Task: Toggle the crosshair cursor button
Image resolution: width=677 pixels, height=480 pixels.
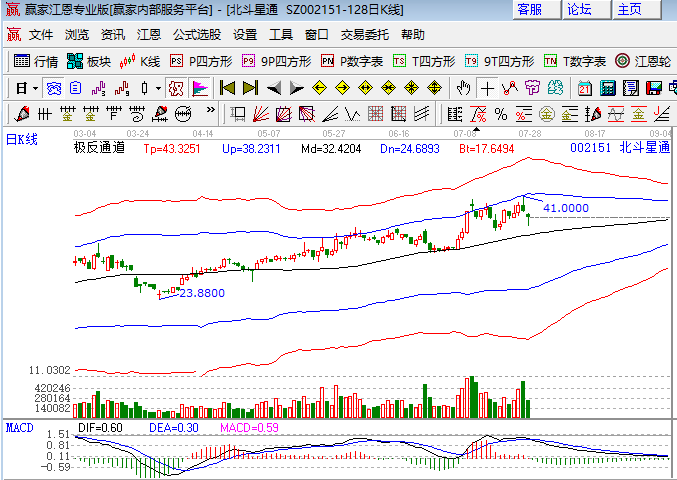Action: coord(487,88)
